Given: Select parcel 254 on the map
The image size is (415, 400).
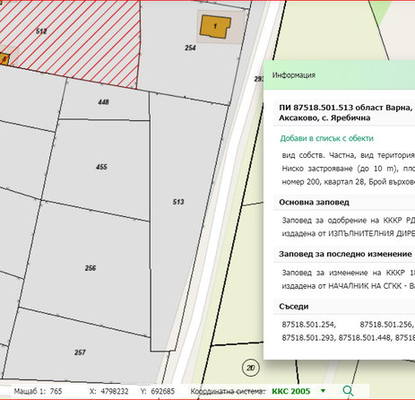Looking at the screenshot, I should (x=190, y=48).
